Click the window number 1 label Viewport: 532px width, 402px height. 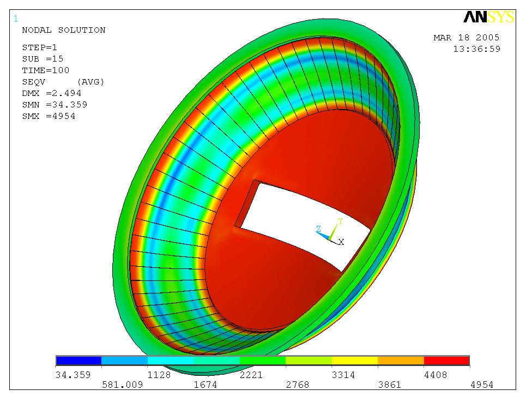[x=15, y=19]
